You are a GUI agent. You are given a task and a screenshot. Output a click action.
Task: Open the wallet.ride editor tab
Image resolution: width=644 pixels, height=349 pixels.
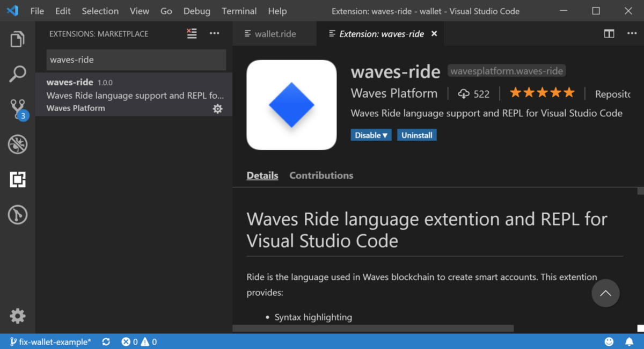pyautogui.click(x=274, y=33)
